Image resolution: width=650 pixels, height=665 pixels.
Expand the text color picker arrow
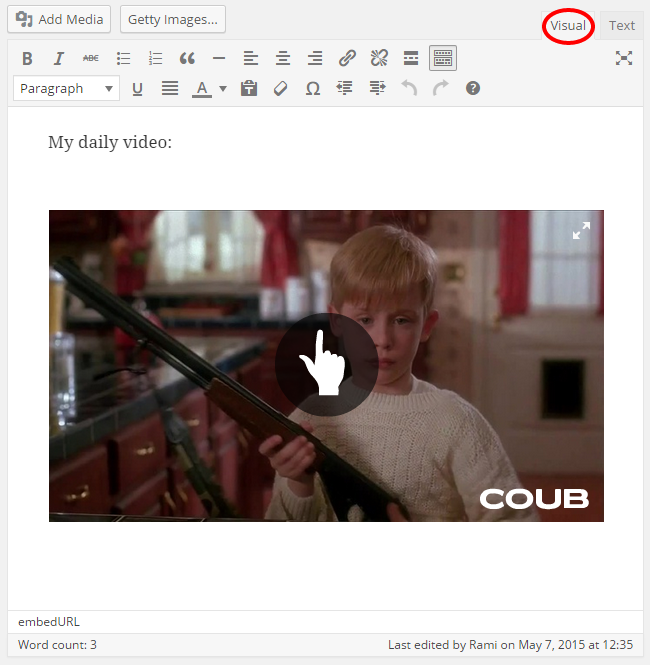click(x=223, y=89)
